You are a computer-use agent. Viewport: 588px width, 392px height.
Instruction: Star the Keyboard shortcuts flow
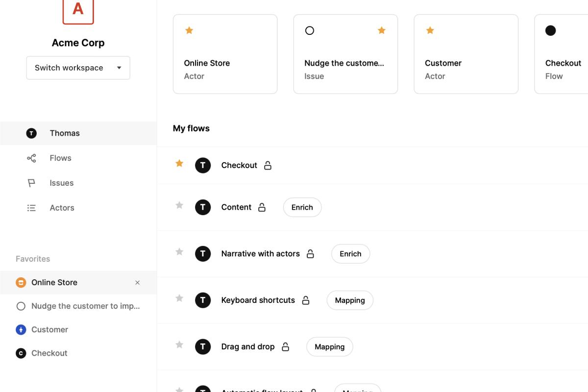pyautogui.click(x=179, y=298)
